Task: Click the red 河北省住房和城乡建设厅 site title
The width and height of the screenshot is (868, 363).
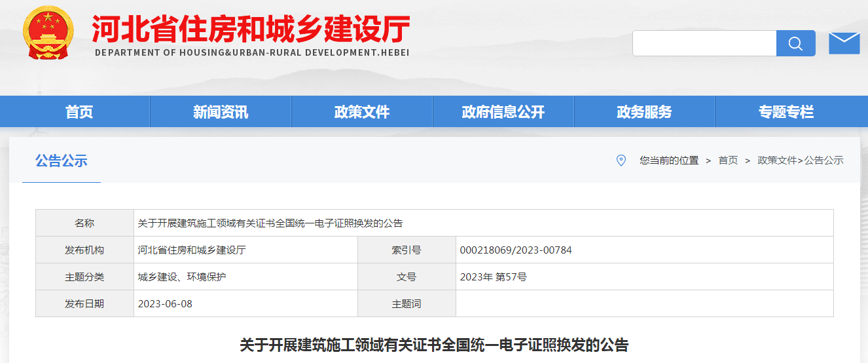Action: pyautogui.click(x=251, y=29)
